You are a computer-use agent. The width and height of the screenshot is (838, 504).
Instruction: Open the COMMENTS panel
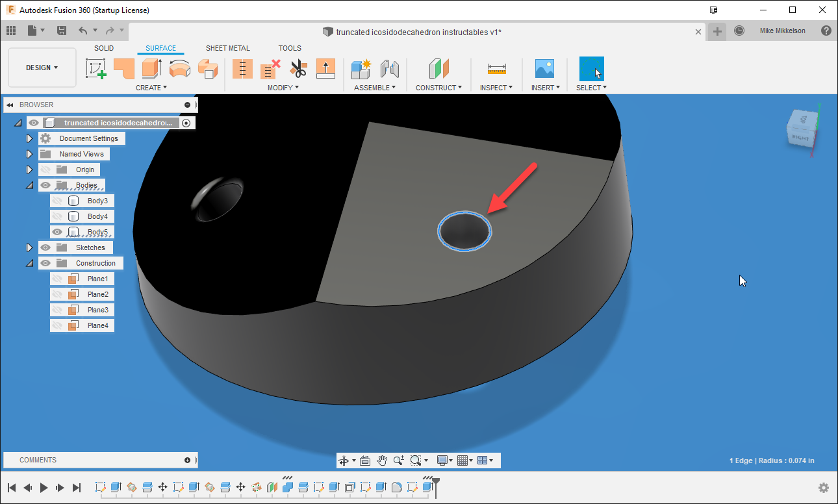(x=38, y=459)
